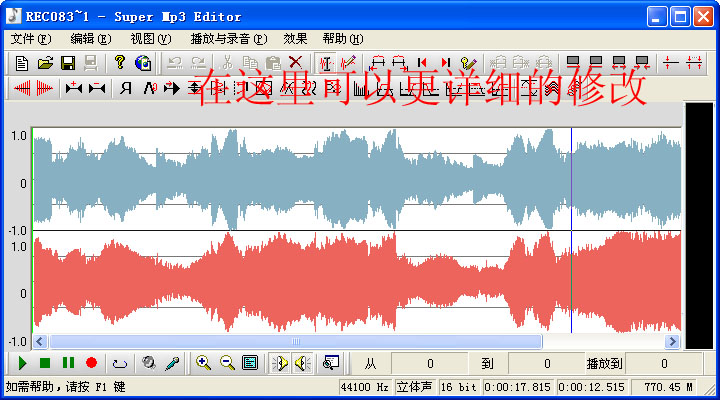Click the 44100 Hz status bar entry

[365, 387]
